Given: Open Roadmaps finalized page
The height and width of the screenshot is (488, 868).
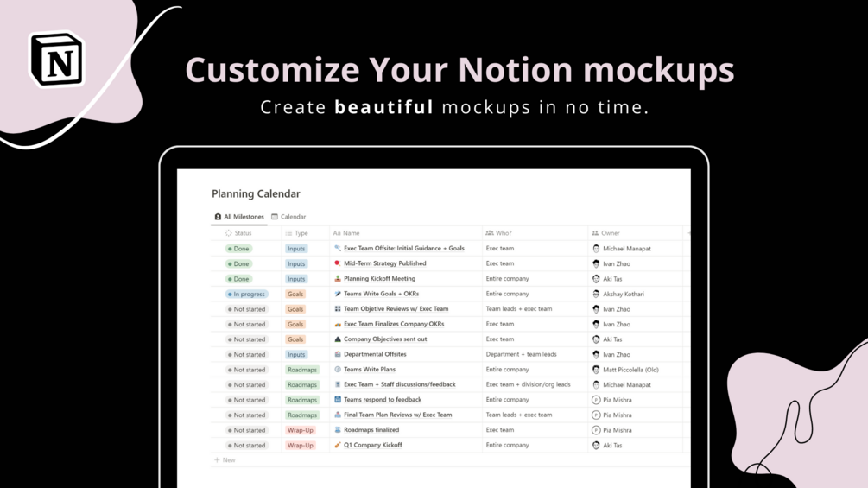Looking at the screenshot, I should point(371,430).
